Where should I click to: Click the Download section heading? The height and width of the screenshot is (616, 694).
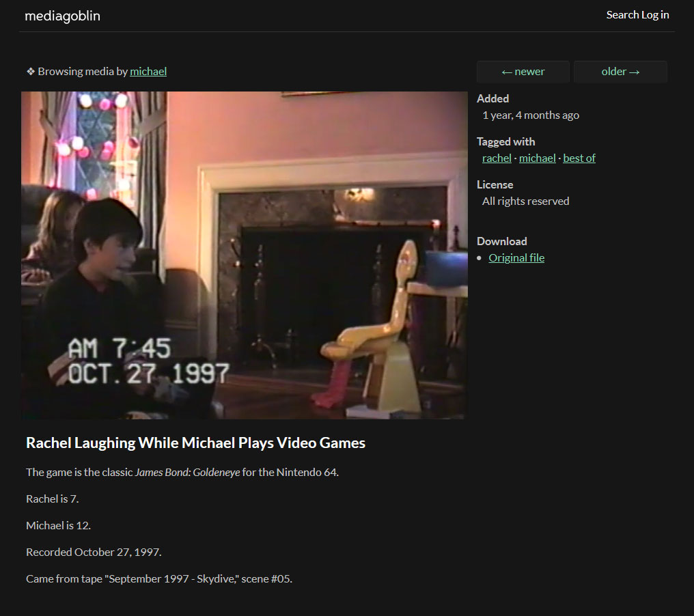[x=501, y=241]
